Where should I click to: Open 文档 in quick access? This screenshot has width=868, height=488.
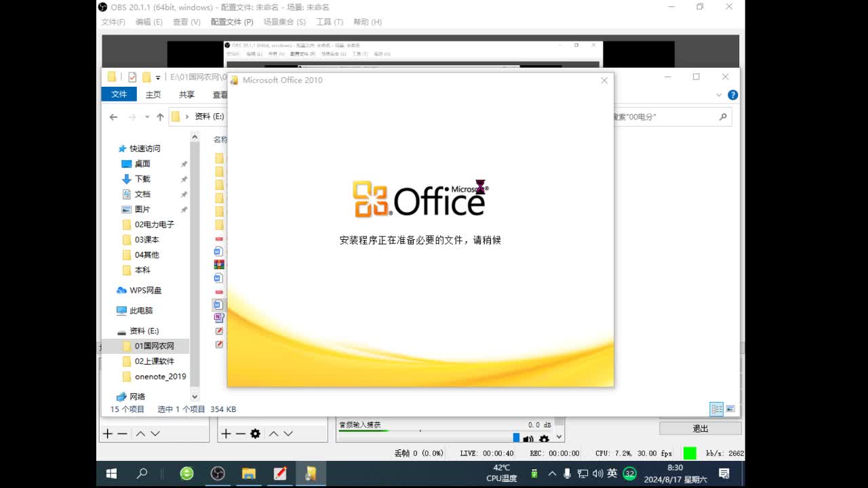142,194
